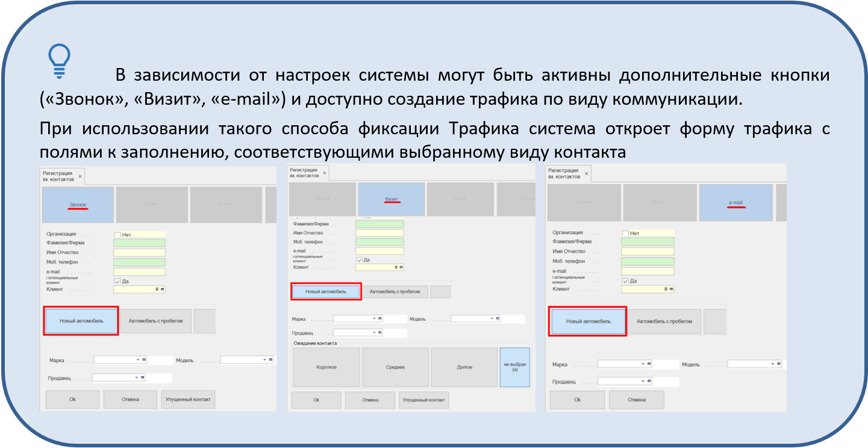Click lookup icon beside Продавец in middle panel
Image resolution: width=868 pixels, height=448 pixels.
point(380,332)
